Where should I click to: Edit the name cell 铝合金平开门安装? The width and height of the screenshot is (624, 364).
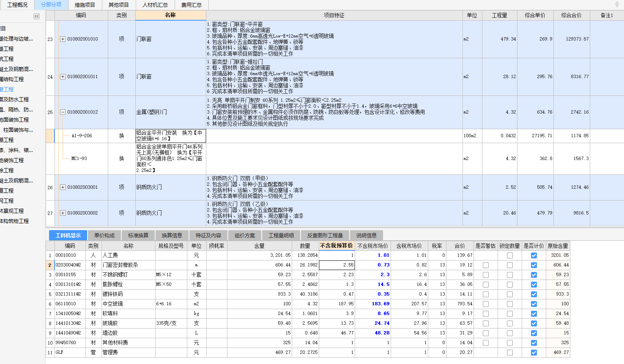coord(170,136)
